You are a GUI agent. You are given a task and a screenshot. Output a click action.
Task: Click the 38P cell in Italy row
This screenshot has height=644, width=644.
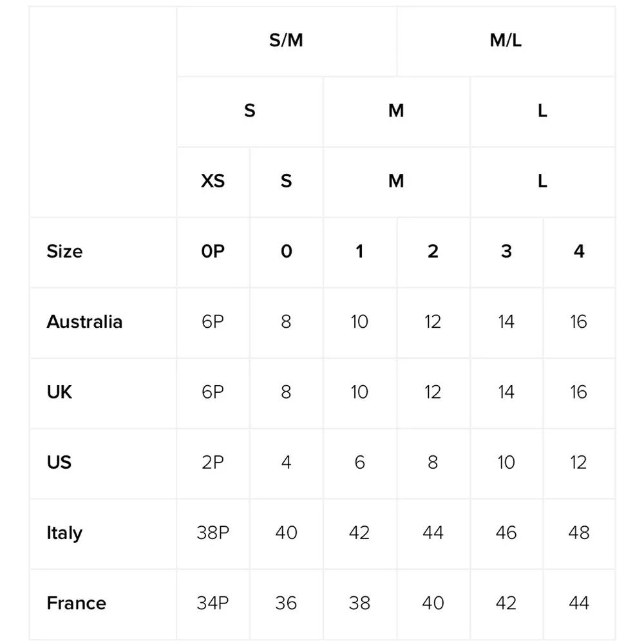point(213,533)
